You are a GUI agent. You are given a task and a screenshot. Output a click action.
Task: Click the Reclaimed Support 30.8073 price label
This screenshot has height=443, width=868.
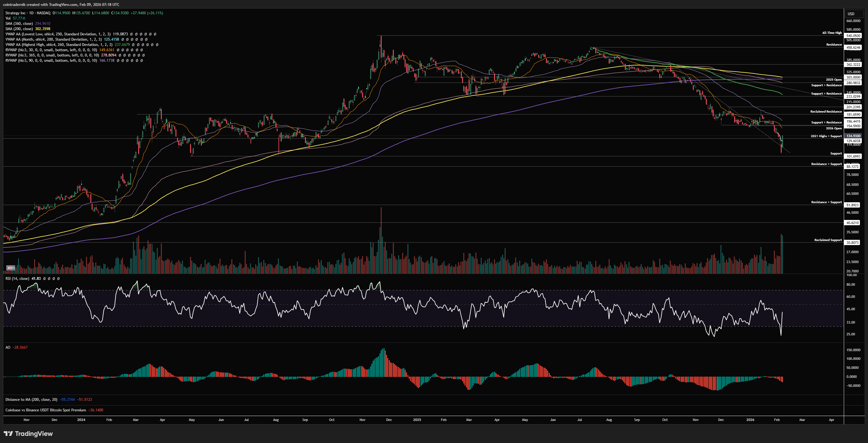(x=852, y=242)
